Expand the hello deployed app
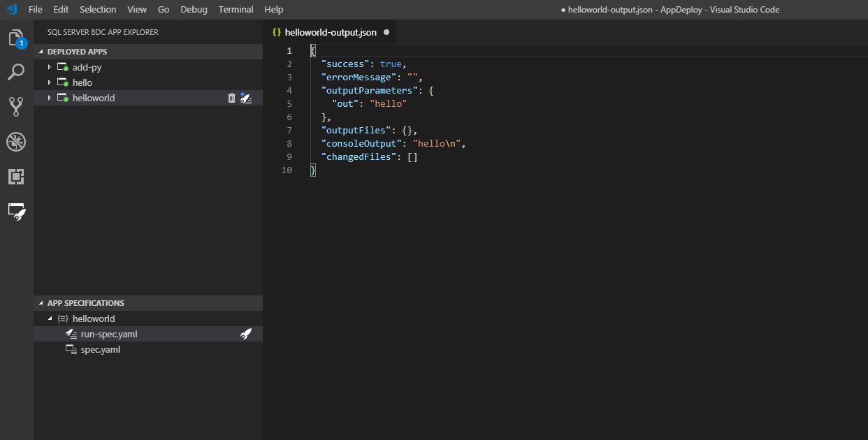The width and height of the screenshot is (868, 440). [49, 82]
